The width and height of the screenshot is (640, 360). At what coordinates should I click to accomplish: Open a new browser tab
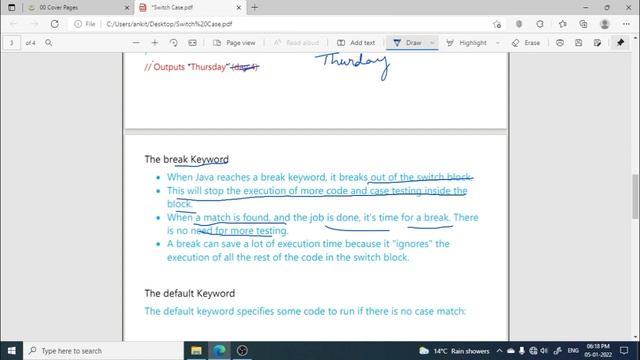(255, 7)
